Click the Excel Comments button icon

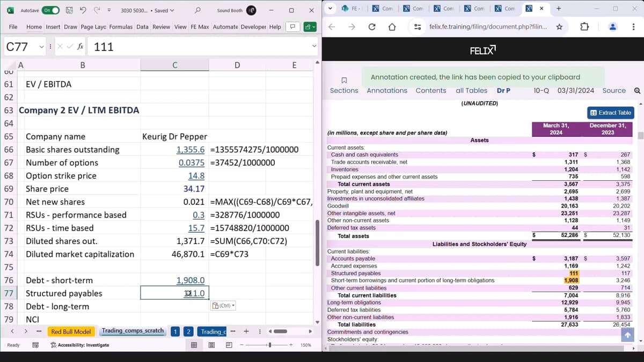[x=292, y=27]
